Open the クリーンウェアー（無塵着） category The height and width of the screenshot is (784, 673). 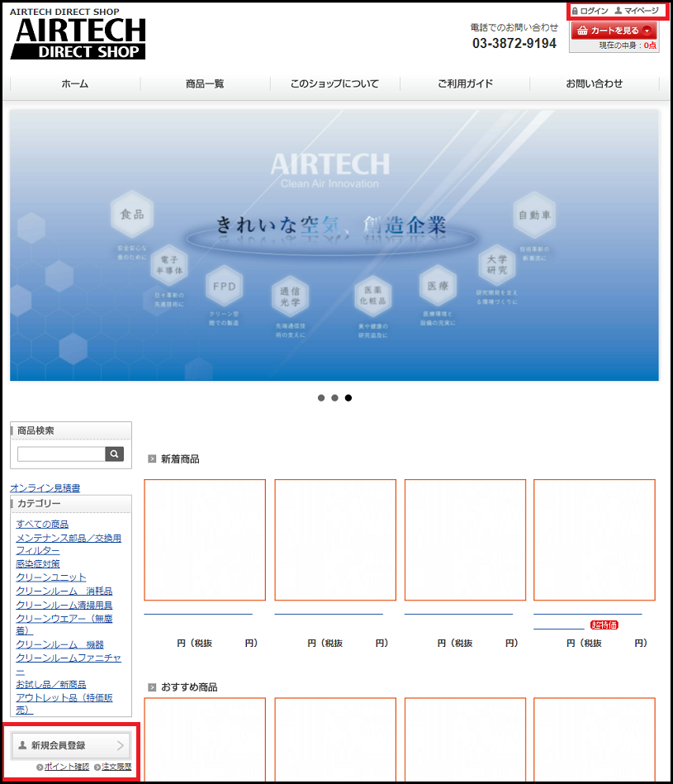64,625
